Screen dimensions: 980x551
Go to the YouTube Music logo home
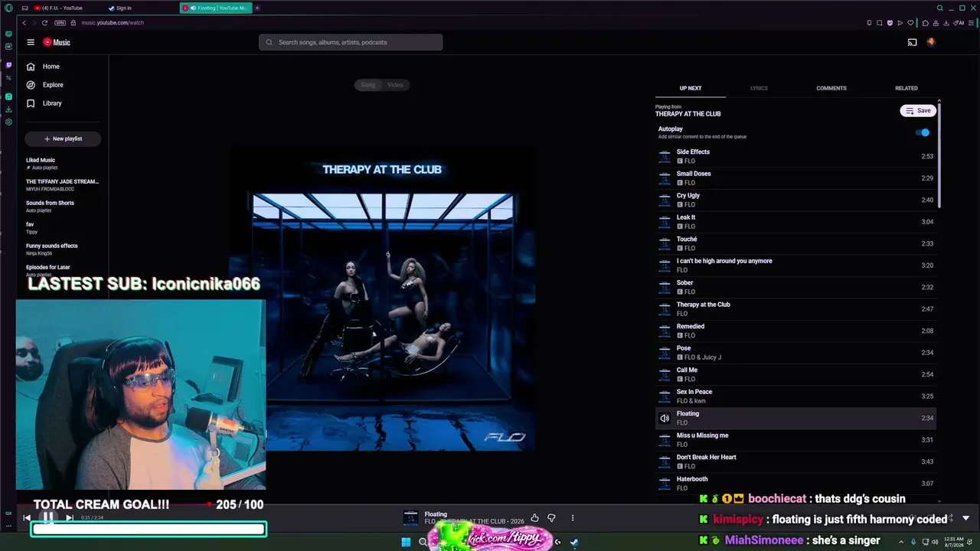(x=57, y=42)
